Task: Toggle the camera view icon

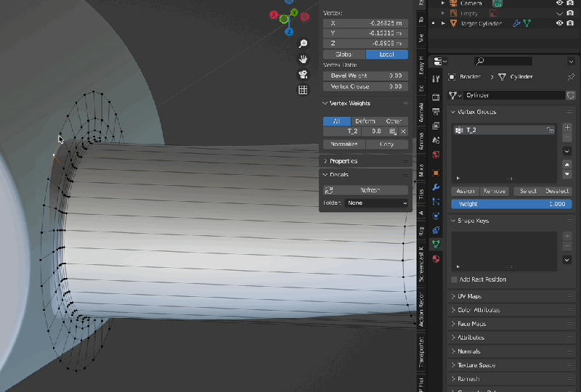Action: click(303, 75)
